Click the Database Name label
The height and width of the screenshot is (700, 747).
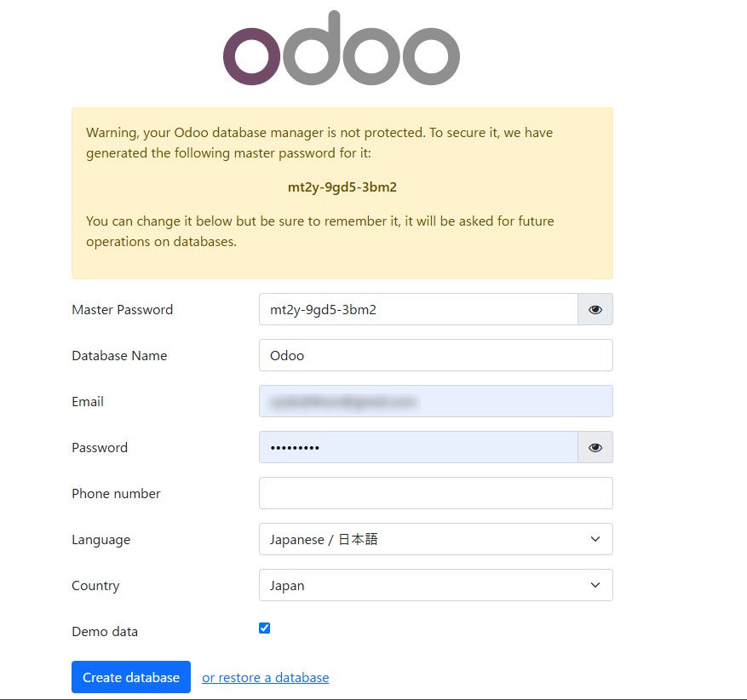119,356
